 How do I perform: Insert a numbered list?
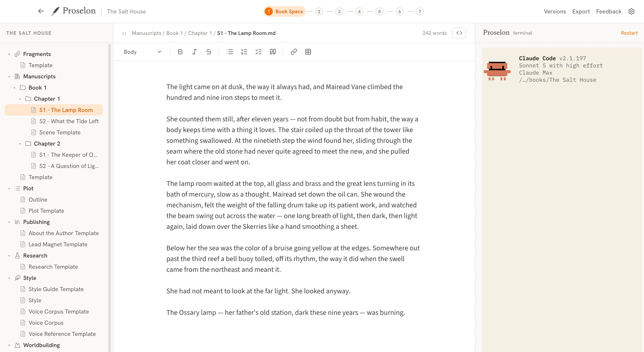click(244, 52)
